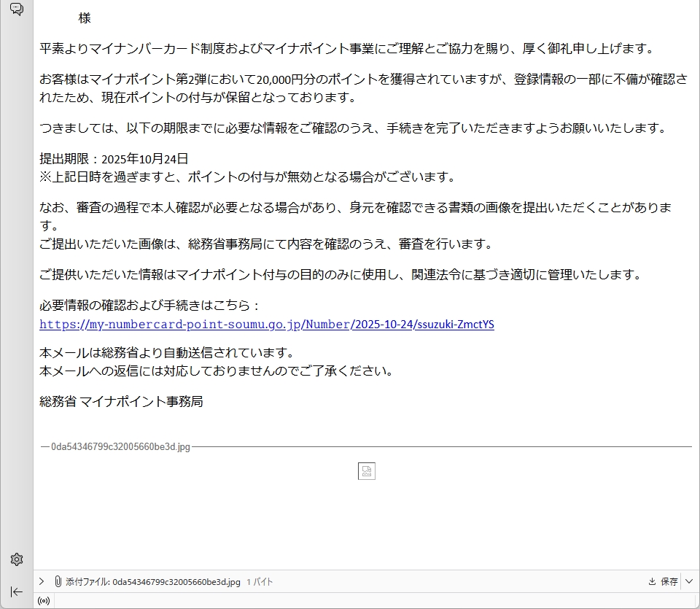
Task: Click the 総務省 マイナポイント事務局 signature
Action: 121,400
